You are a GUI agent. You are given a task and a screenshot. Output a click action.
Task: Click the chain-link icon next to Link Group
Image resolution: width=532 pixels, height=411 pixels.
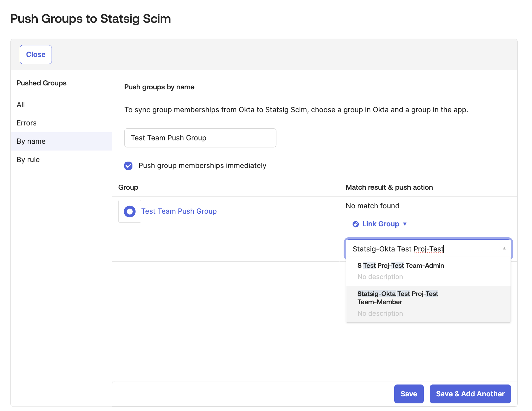tap(356, 224)
